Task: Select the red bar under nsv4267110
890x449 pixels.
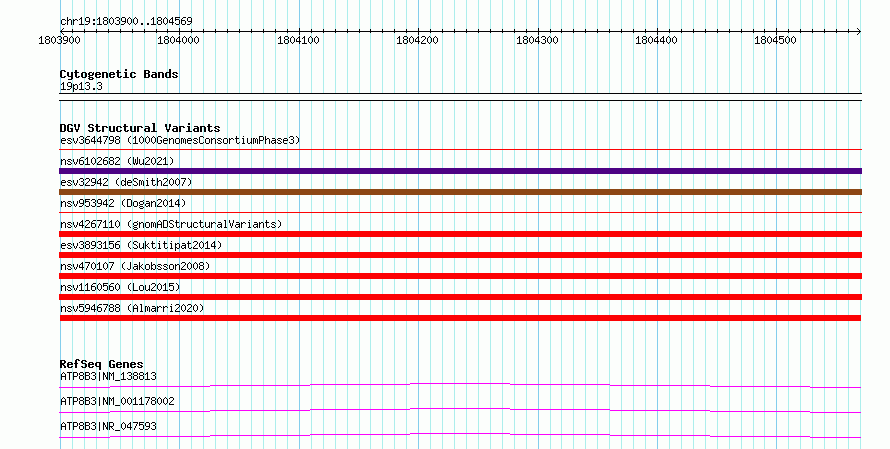Action: click(x=460, y=234)
